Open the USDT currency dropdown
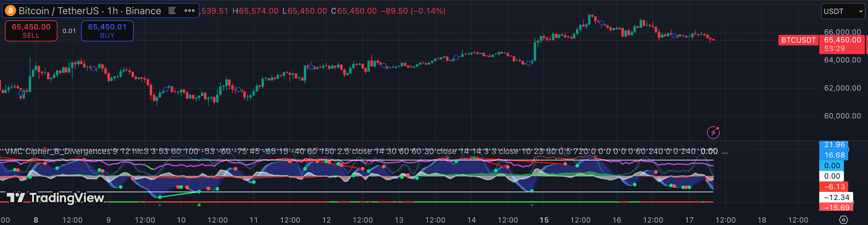Viewport: 868px width, 225px height. click(x=843, y=11)
